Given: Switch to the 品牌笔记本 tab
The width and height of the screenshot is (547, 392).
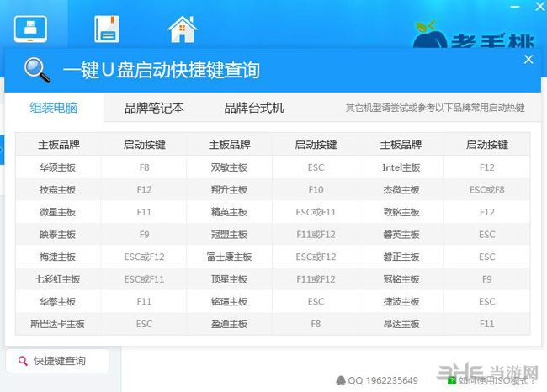Looking at the screenshot, I should click(154, 108).
